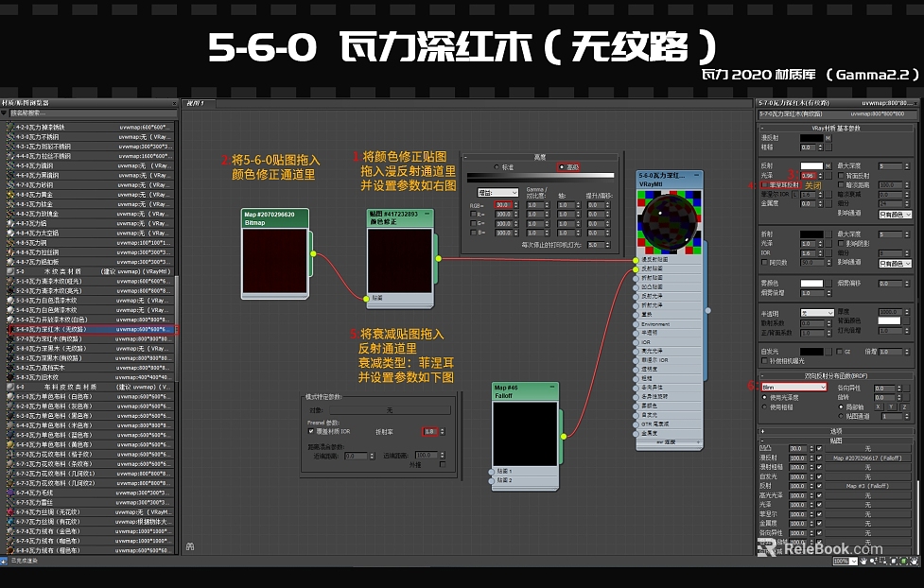Click the white reflection color swatch

pos(811,166)
